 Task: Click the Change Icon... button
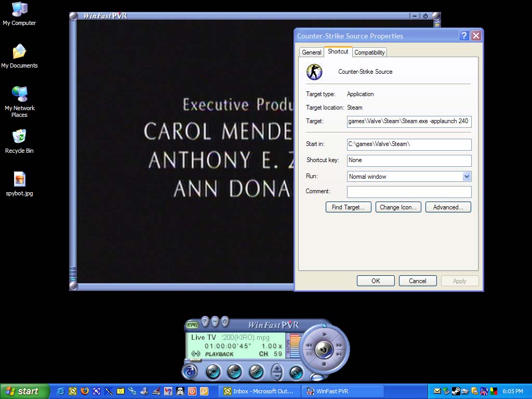[x=398, y=207]
